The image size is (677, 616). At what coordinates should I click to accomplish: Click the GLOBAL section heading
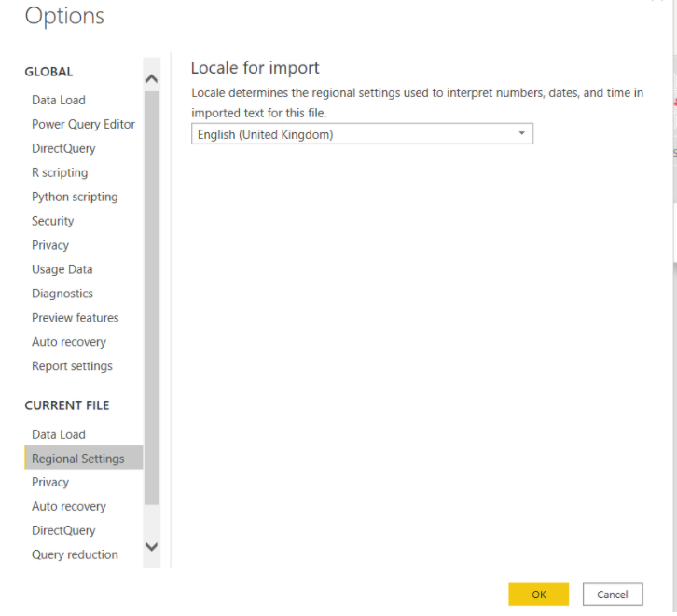[48, 72]
